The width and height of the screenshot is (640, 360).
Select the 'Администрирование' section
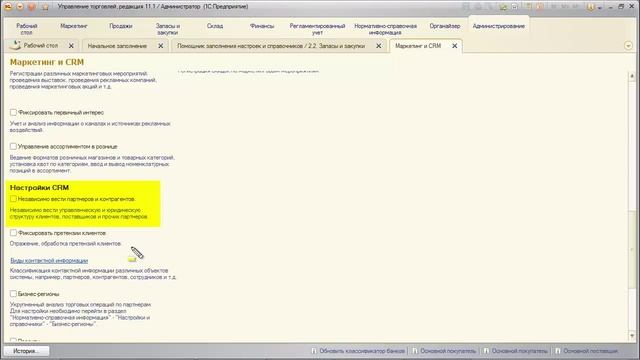tap(499, 26)
